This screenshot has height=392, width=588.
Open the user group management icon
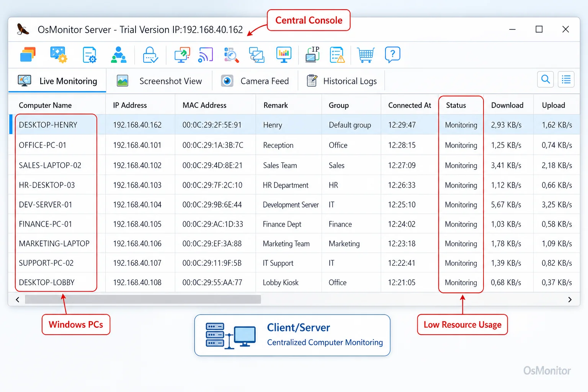coord(119,55)
